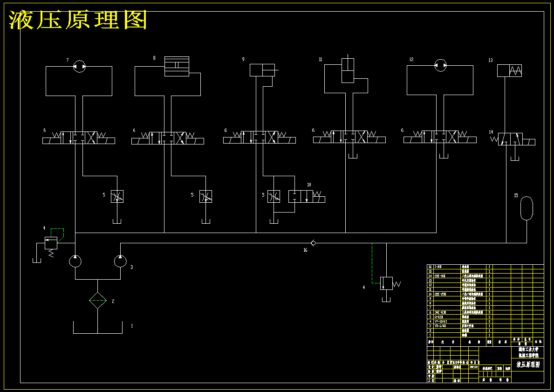Viewport: 554px width, 392px height.
Task: Select the number label 2 beside the filter
Action: (113, 301)
